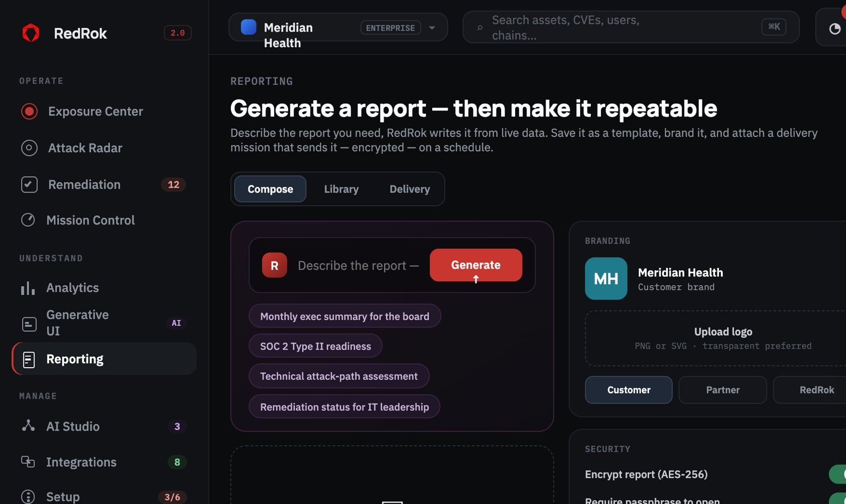Click the Generative UI panel icon
This screenshot has width=846, height=504.
tap(29, 324)
